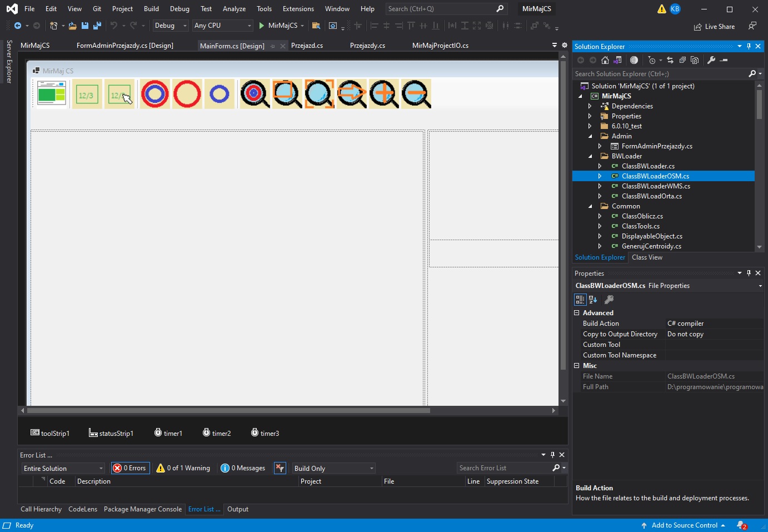Click magnifier with orange corner brackets icon
Screen dimensions: 768x532
pos(319,94)
